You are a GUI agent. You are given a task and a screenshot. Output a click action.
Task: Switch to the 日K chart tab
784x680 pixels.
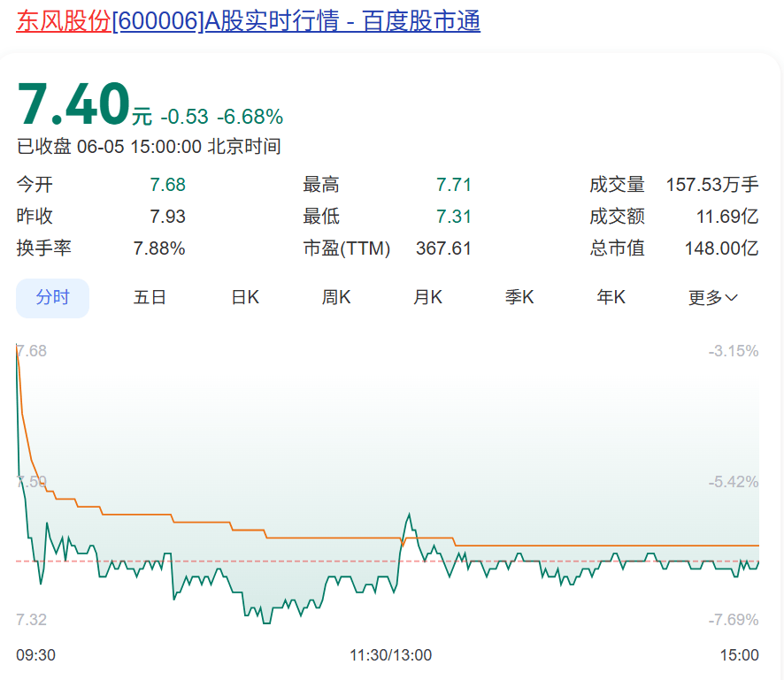(245, 298)
